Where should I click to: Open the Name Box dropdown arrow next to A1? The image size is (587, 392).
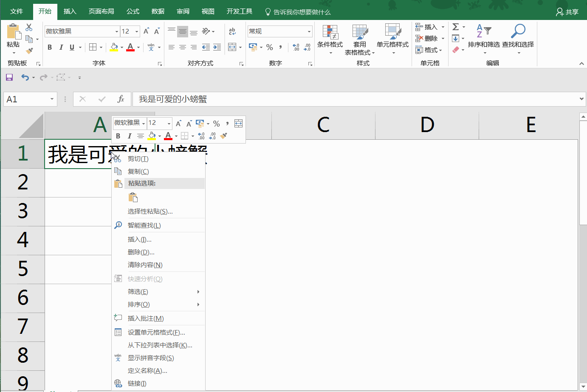pyautogui.click(x=52, y=99)
